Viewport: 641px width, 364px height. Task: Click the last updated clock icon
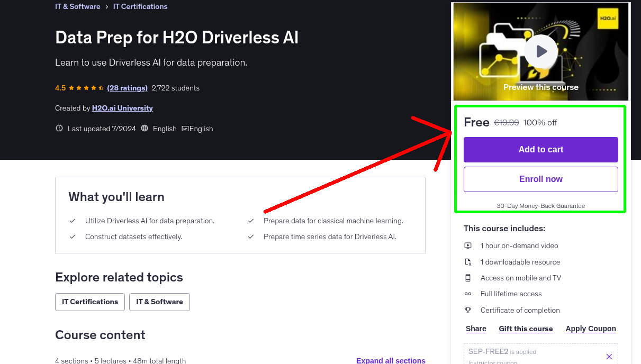[x=59, y=128]
